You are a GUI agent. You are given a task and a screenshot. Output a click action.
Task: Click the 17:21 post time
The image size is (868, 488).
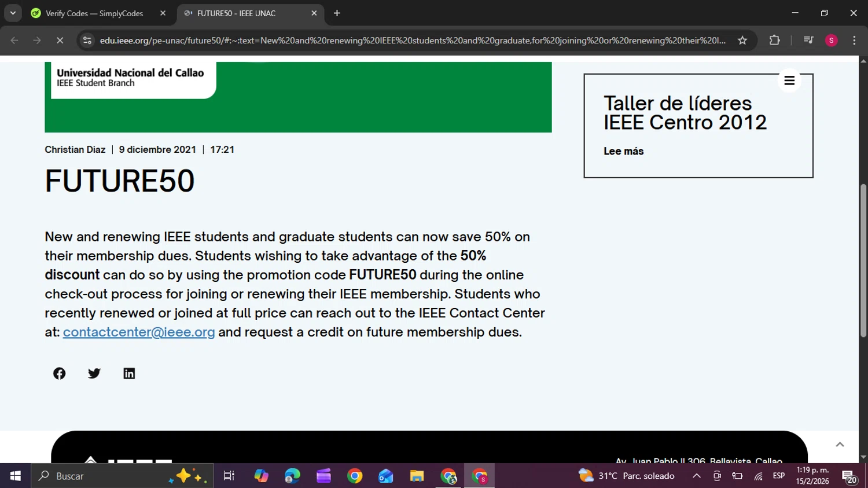(222, 149)
